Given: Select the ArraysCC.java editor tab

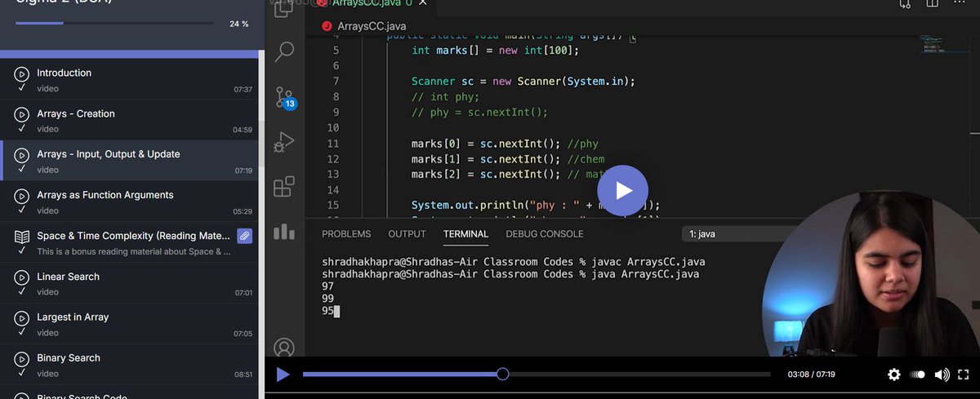Looking at the screenshot, I should coord(372,4).
